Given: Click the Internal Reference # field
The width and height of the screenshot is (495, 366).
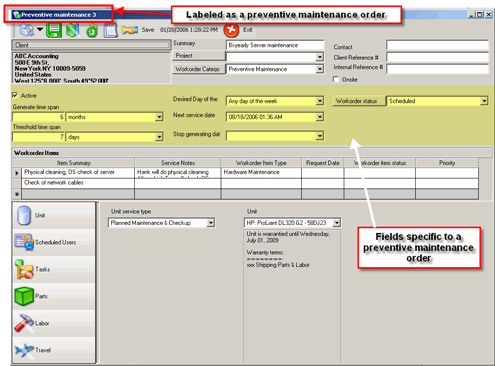Looking at the screenshot, I should (x=437, y=69).
